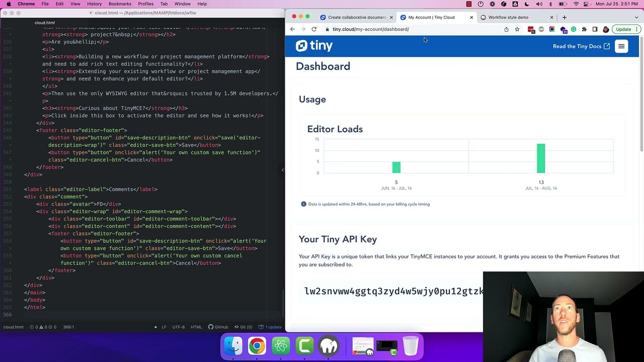Image resolution: width=644 pixels, height=362 pixels.
Task: Launch Finder from the Dock
Action: [x=233, y=346]
